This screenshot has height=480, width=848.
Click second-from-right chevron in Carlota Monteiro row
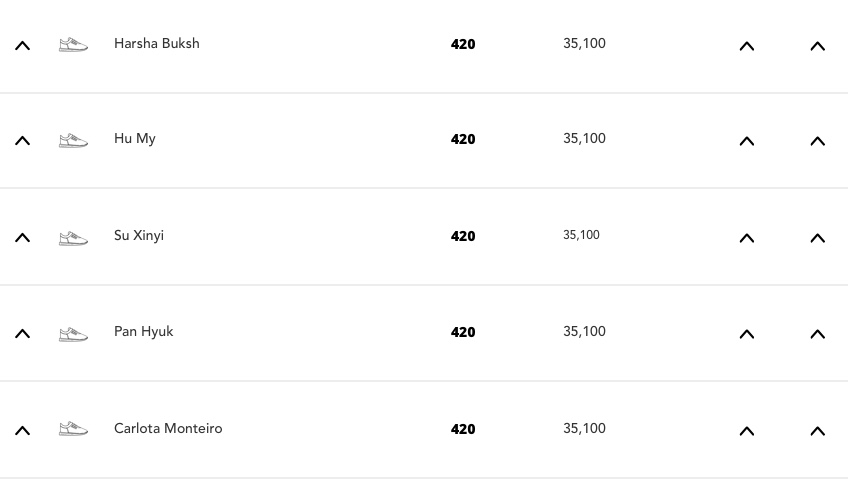click(x=746, y=431)
